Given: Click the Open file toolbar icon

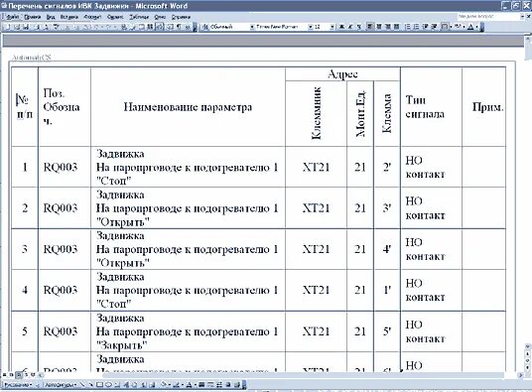Looking at the screenshot, I should [17, 27].
